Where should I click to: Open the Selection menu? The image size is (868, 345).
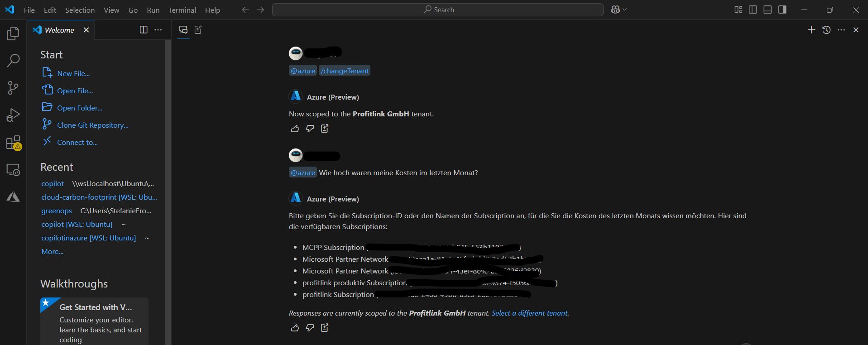80,10
